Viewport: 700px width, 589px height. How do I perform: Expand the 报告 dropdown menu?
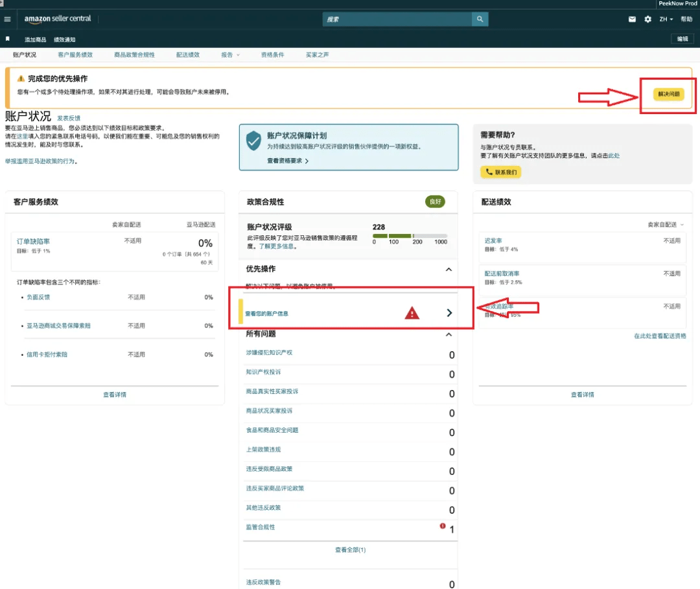point(230,55)
